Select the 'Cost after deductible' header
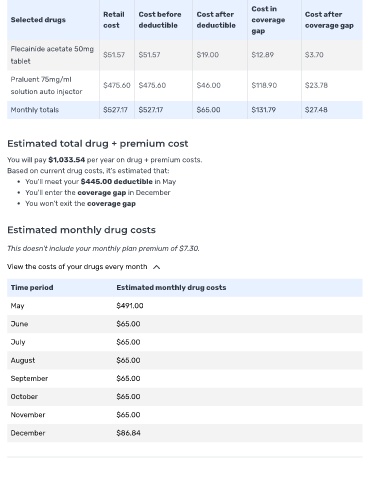Image resolution: width=370 pixels, height=480 pixels. click(216, 20)
